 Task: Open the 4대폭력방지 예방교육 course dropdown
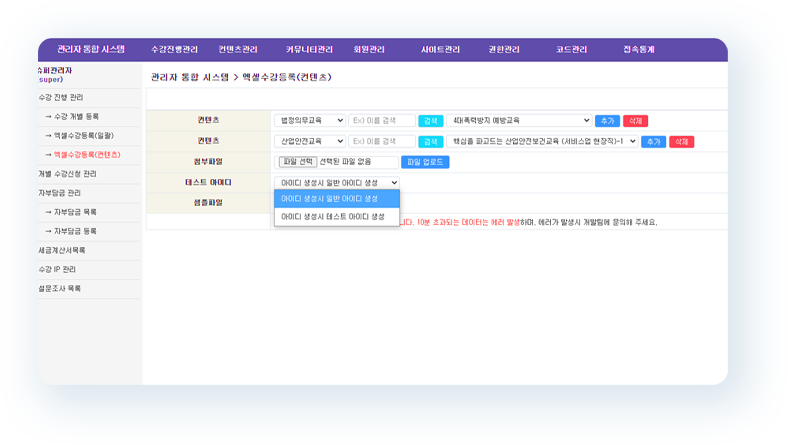click(518, 120)
